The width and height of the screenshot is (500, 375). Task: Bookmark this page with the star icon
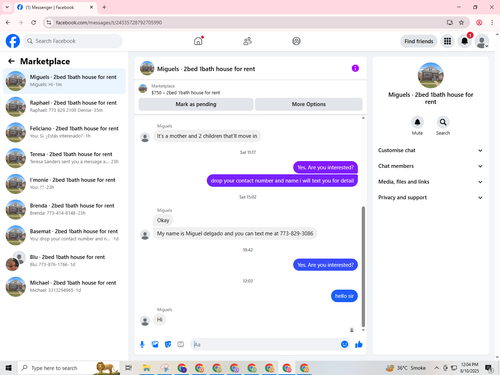[461, 22]
